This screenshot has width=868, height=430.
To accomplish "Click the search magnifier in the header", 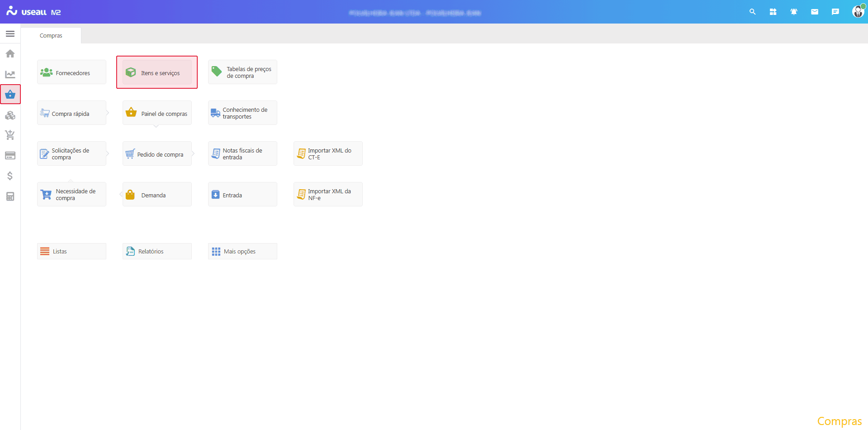I will pos(752,12).
